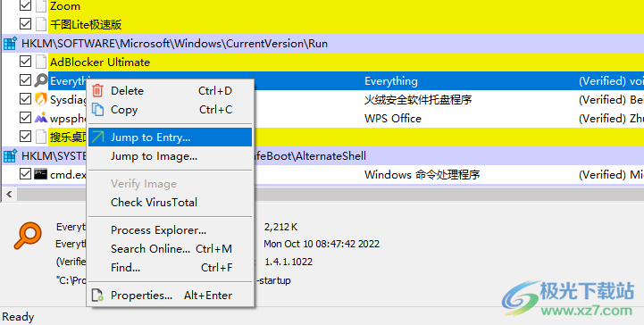The width and height of the screenshot is (644, 325).
Task: Uncheck the cmd.exe entry checkbox
Action: click(x=26, y=174)
